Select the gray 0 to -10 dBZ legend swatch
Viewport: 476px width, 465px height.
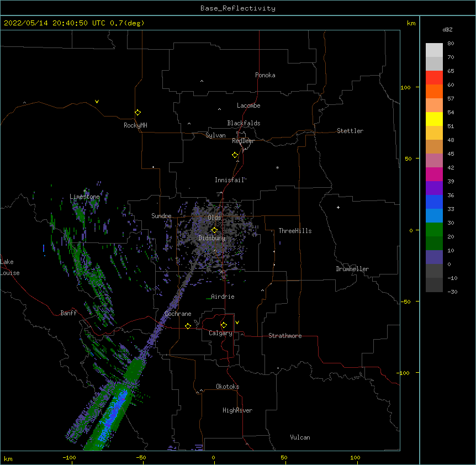pos(434,271)
